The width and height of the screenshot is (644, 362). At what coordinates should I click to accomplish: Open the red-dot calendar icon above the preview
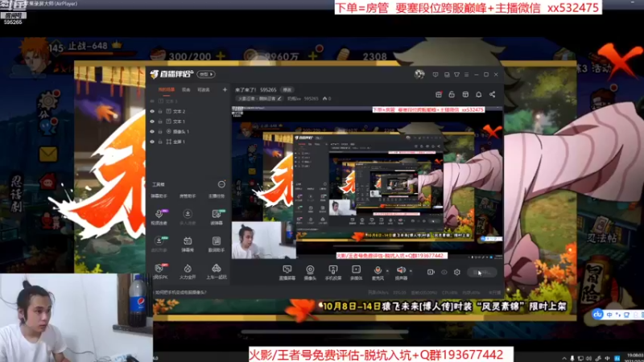[x=439, y=94]
